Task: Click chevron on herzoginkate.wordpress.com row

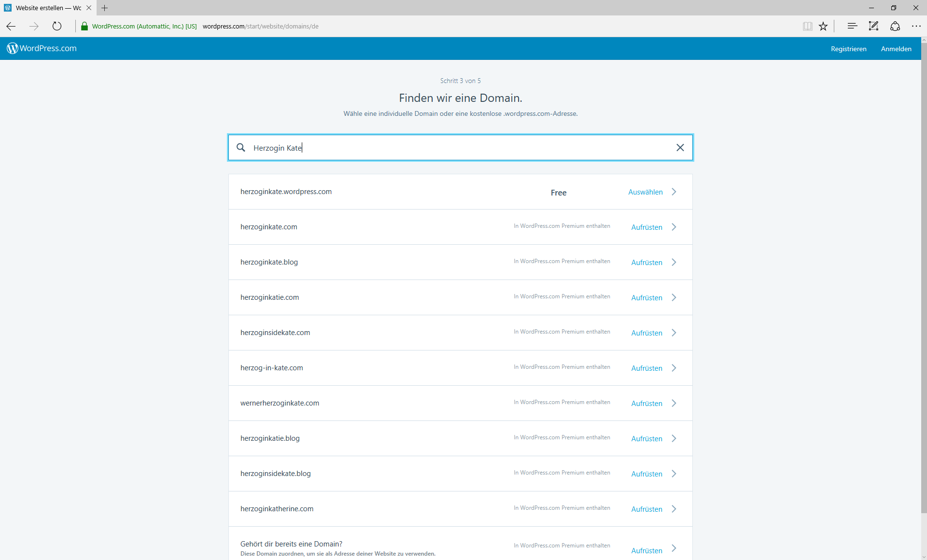Action: point(674,192)
